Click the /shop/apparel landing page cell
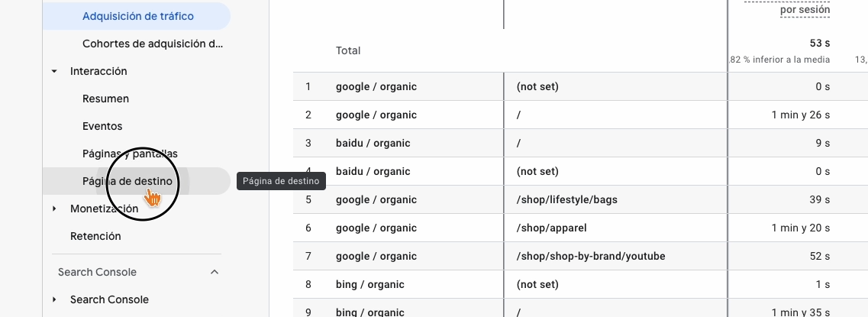868x317 pixels. [551, 228]
